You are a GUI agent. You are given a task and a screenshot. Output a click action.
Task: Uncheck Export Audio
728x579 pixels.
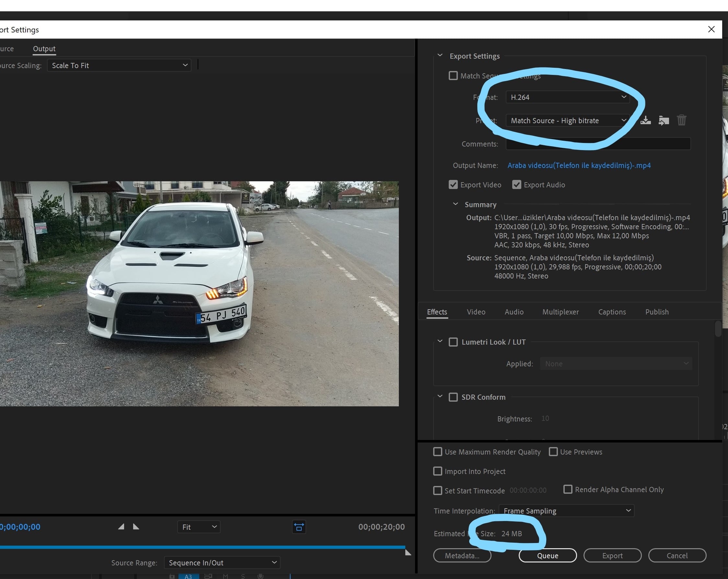click(x=516, y=184)
